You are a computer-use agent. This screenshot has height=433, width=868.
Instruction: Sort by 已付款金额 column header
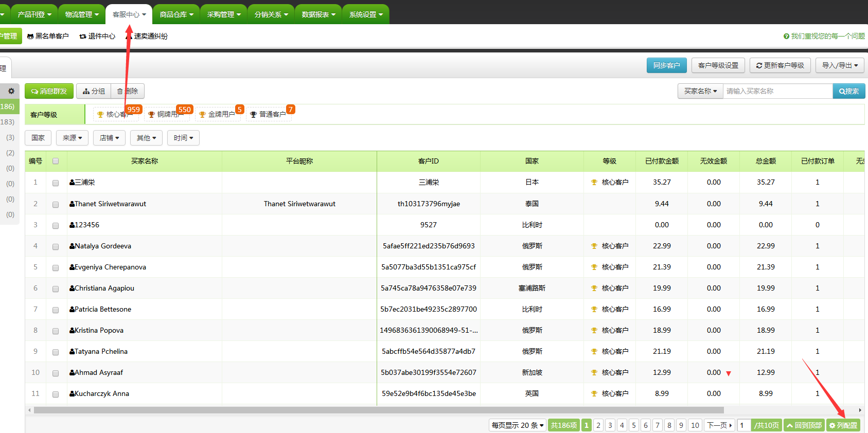[662, 161]
